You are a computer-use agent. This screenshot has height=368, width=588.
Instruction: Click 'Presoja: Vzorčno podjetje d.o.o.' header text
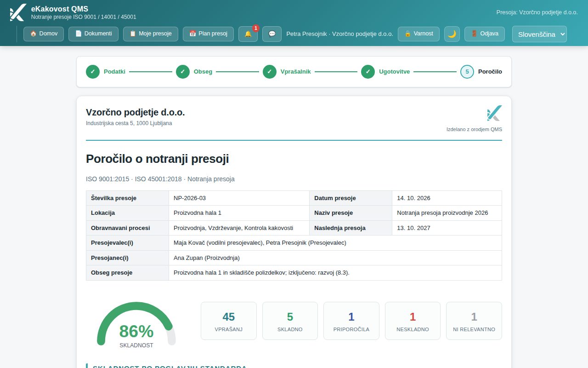(x=537, y=12)
